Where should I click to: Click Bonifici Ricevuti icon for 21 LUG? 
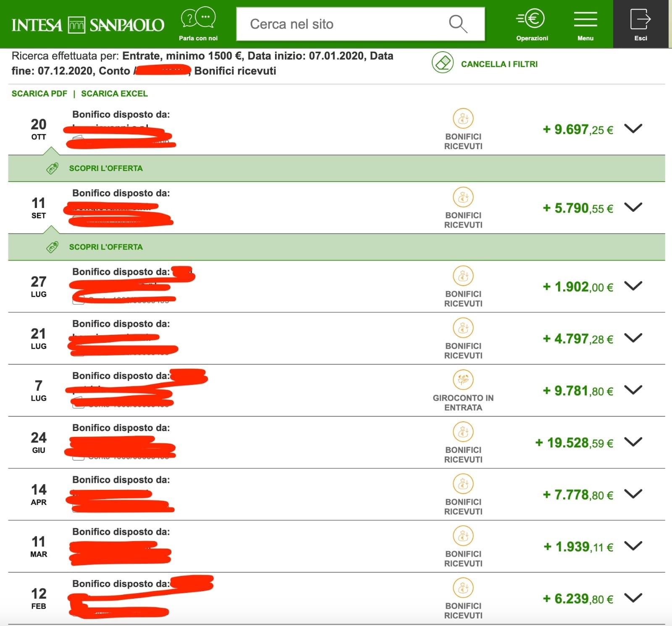coord(463,328)
